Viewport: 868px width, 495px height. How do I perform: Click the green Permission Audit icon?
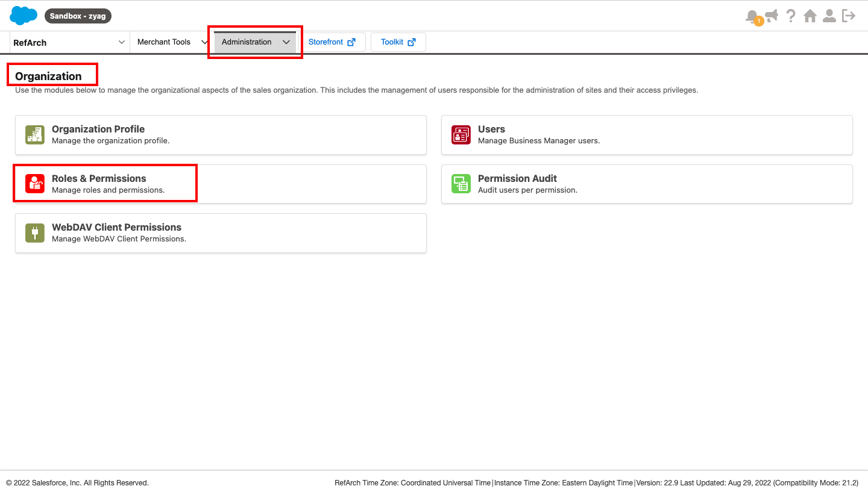tap(461, 184)
